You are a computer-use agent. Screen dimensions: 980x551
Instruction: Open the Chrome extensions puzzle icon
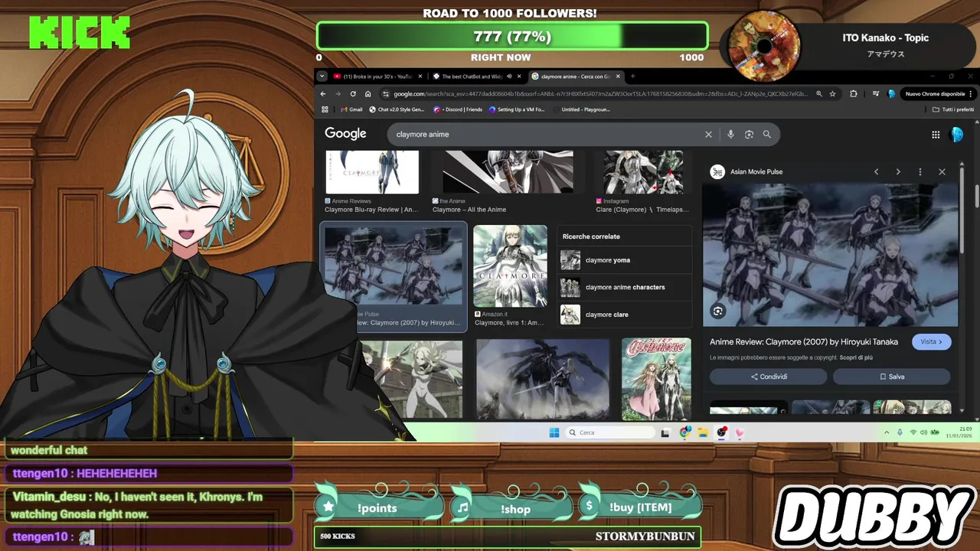click(854, 93)
